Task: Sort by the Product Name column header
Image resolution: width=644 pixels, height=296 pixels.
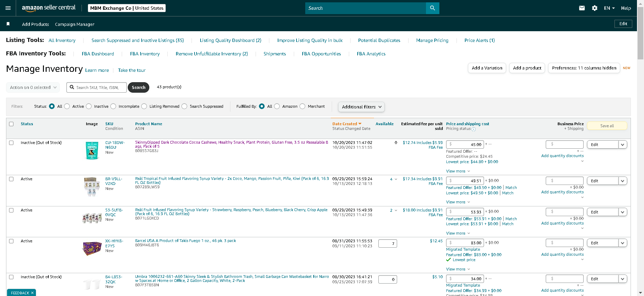Action: coord(149,124)
